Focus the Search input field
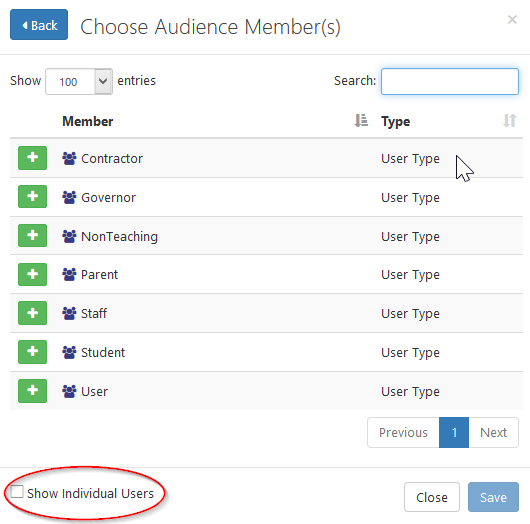This screenshot has height=524, width=530. [450, 81]
